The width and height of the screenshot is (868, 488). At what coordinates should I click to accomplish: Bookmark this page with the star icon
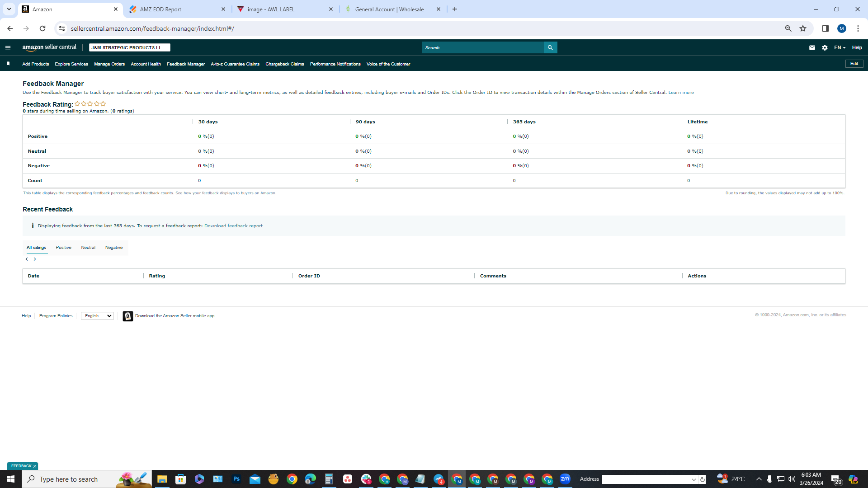point(803,28)
